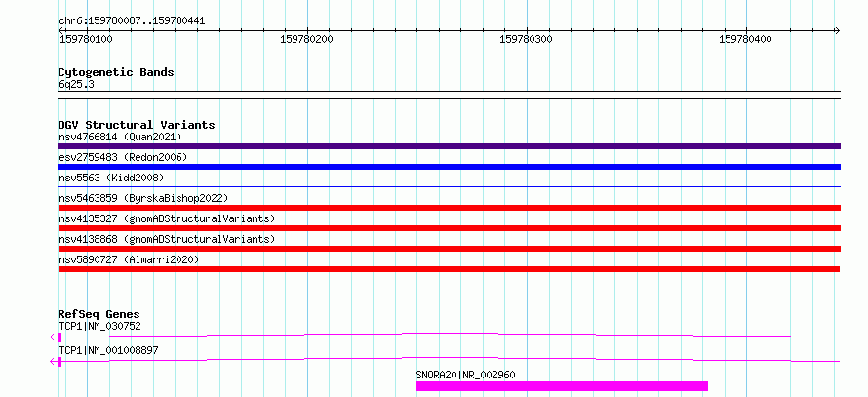Click the left arrow of the TCP1 NM_001008897 transcript
Viewport: 868px width, 397px height.
53,362
